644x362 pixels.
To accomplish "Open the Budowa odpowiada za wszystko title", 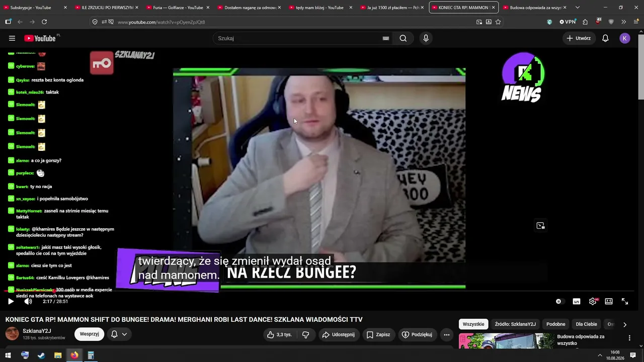I will pyautogui.click(x=581, y=340).
